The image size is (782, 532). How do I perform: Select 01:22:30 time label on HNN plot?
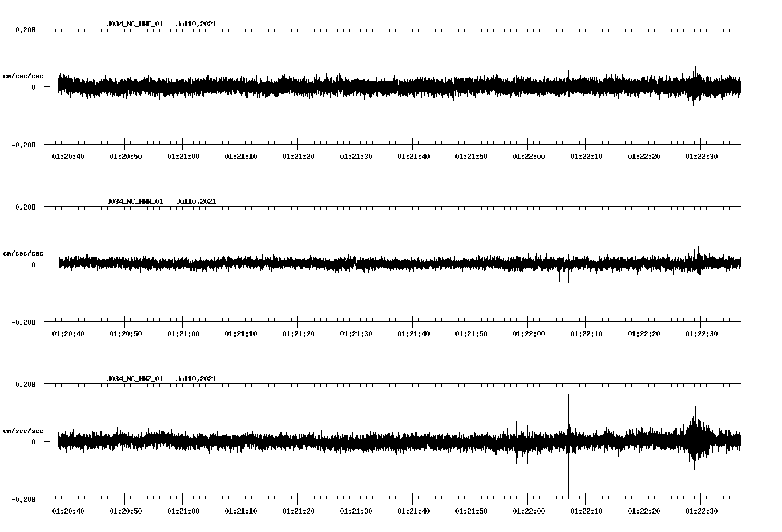click(701, 334)
